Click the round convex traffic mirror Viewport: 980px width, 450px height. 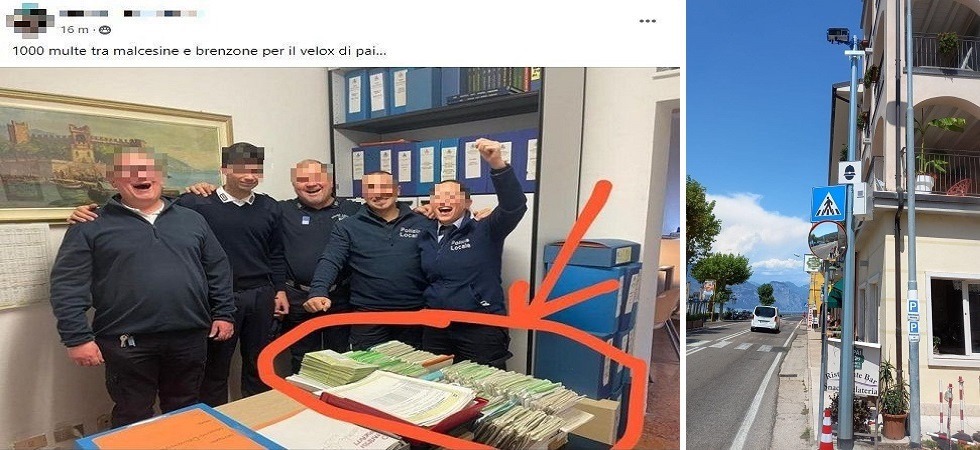pyautogui.click(x=826, y=241)
